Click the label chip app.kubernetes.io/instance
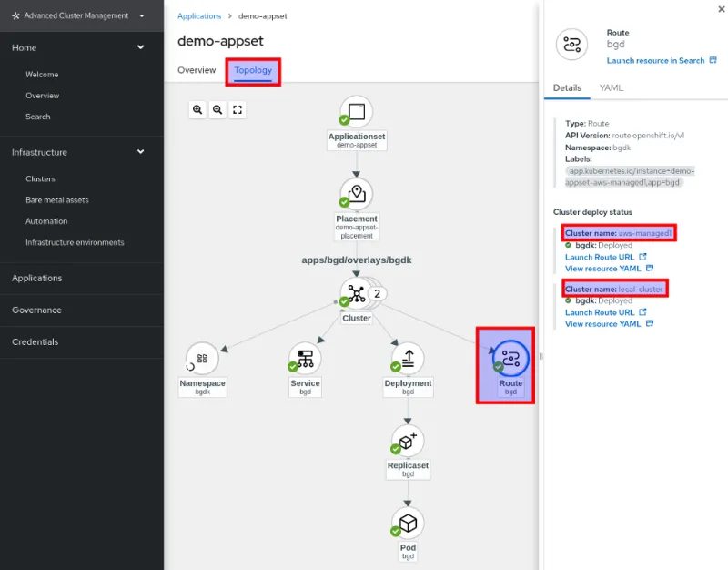Screen dimensions: 728x570 click(x=630, y=177)
